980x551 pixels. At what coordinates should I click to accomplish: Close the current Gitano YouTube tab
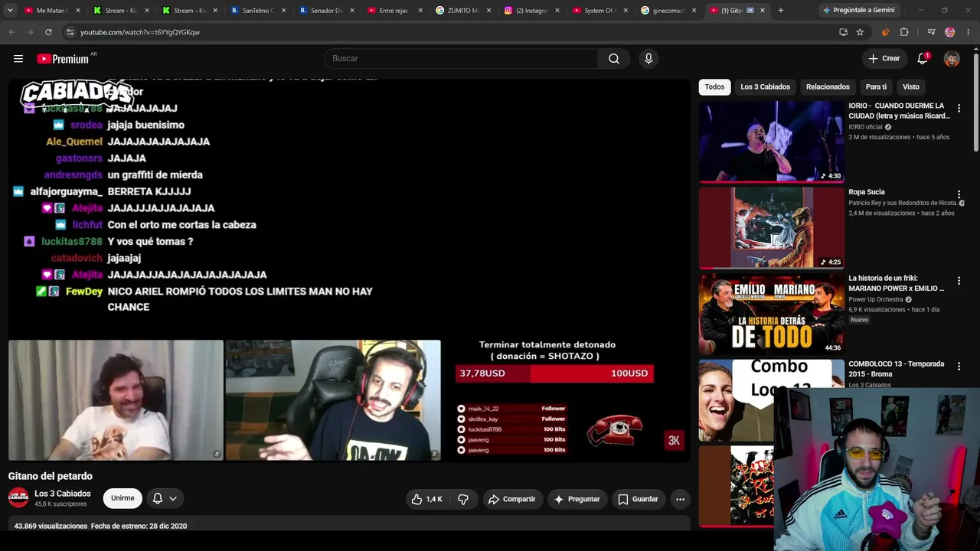(763, 11)
